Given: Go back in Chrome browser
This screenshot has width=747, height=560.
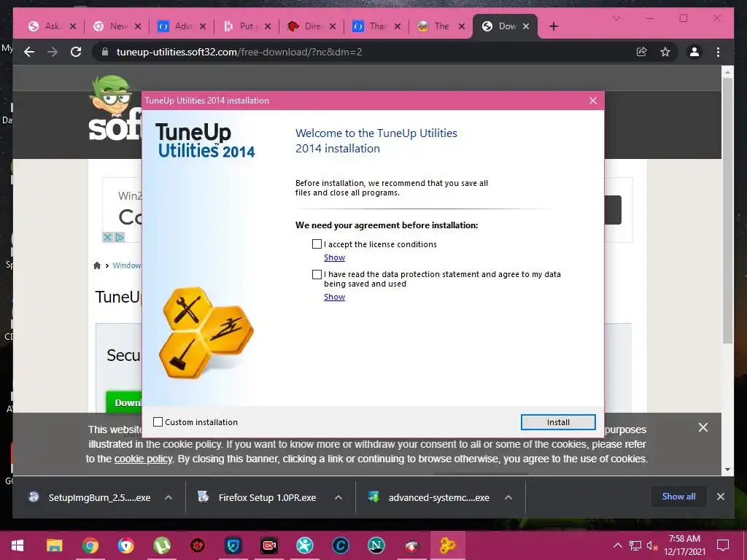Looking at the screenshot, I should (29, 52).
